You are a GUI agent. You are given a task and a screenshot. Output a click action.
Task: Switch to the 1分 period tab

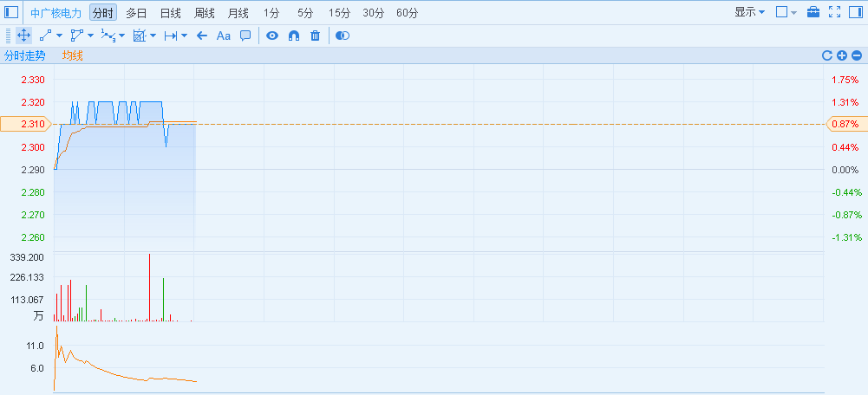(x=271, y=13)
